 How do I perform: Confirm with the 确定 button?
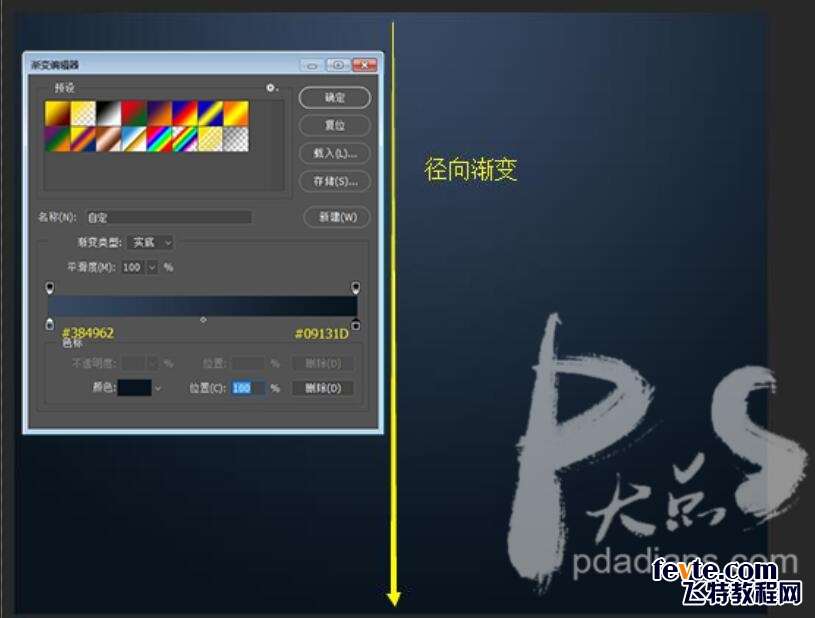335,98
